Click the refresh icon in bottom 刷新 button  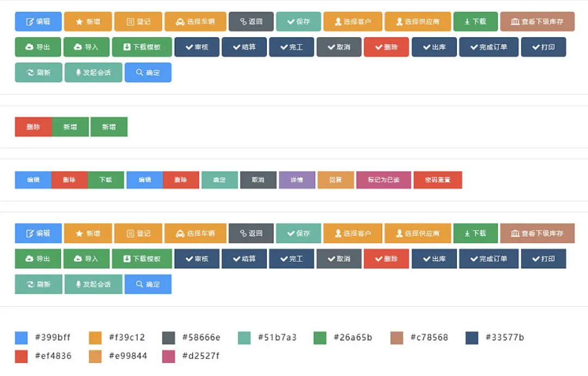[30, 284]
